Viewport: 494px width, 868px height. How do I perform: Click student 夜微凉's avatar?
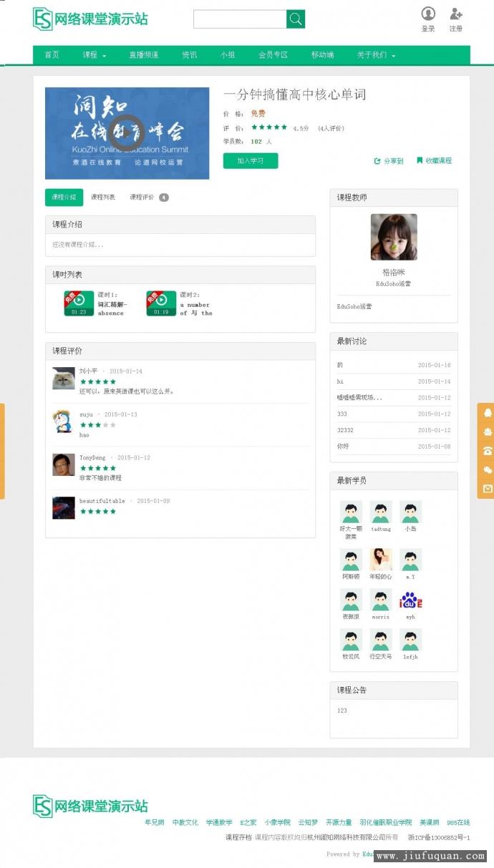(x=351, y=600)
